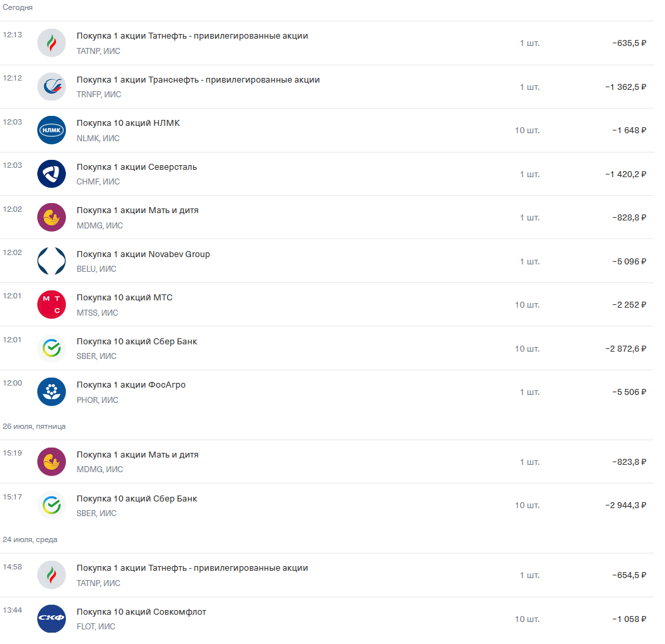
Task: Open Татнефть purchase from 14:58
Action: 327,575
